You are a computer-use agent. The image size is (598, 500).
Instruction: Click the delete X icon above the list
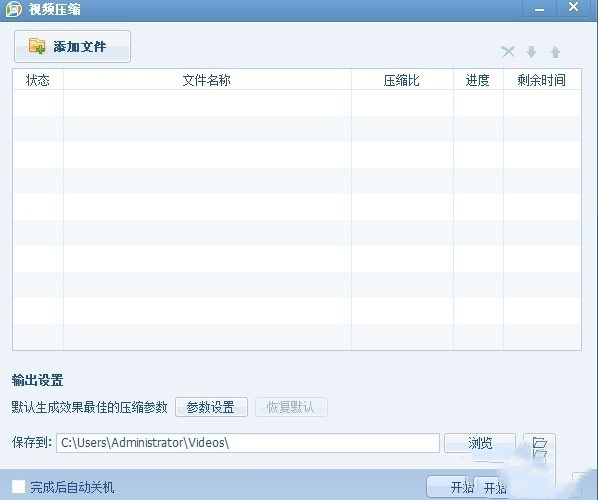(508, 52)
